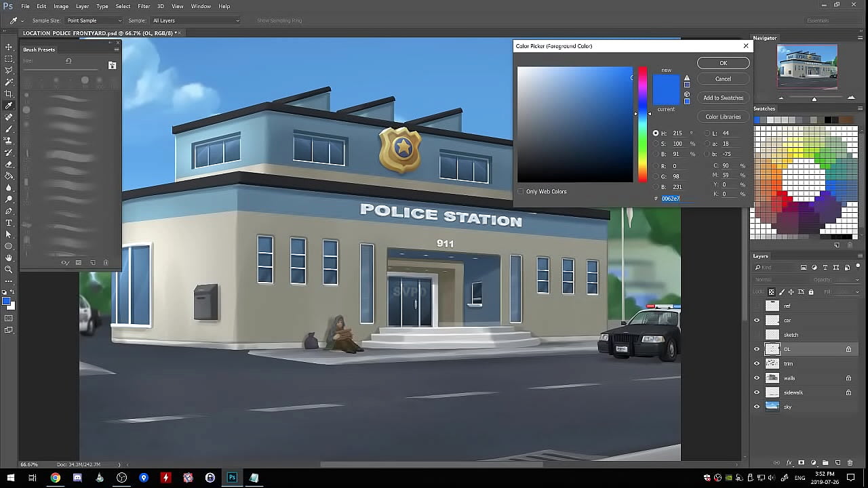Open the Sample Size dropdown

[x=93, y=20]
